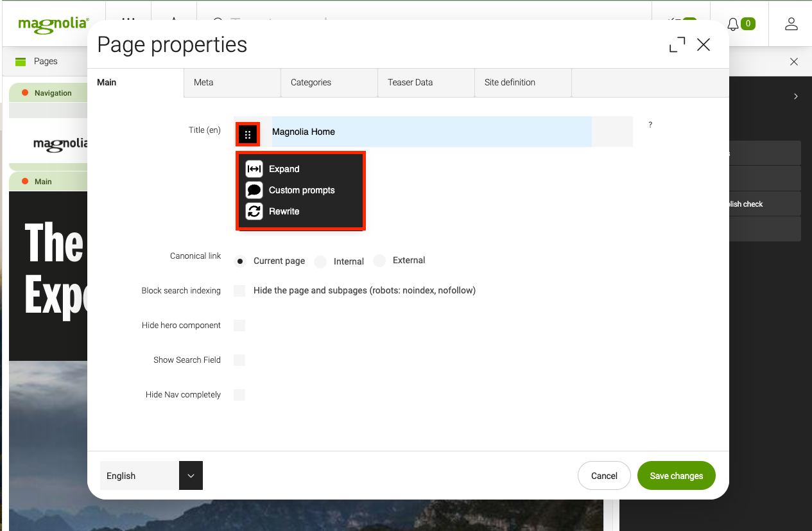Switch to the Main tab
This screenshot has width=812, height=531.
[135, 83]
